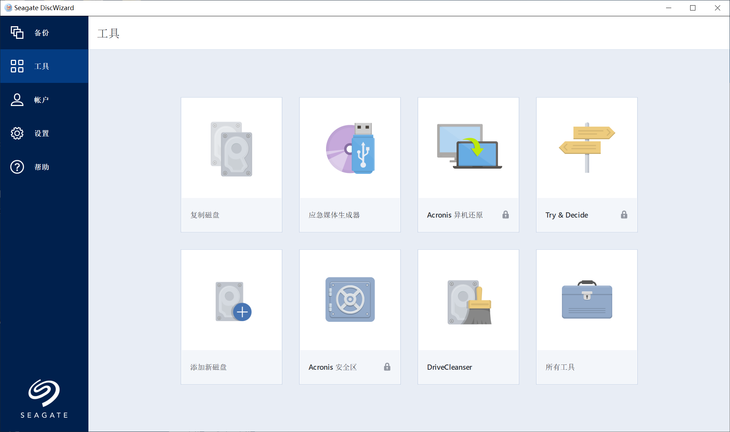This screenshot has height=432, width=730.
Task: Click the DriveCleanser text label
Action: click(x=449, y=367)
